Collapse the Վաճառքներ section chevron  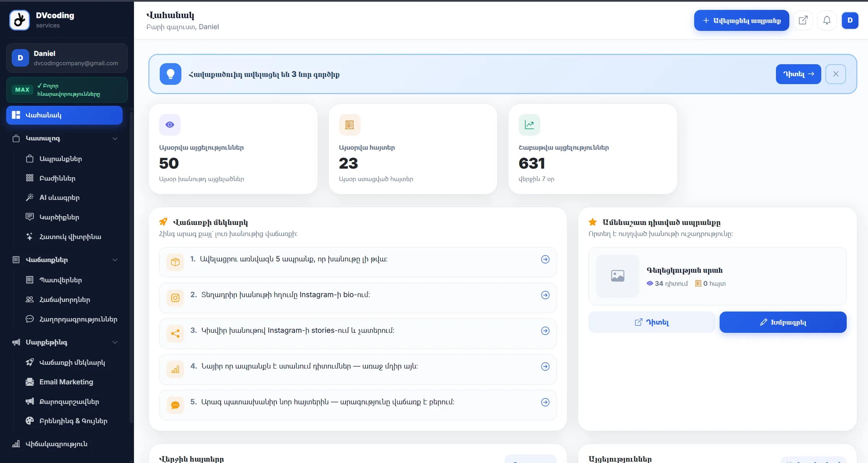pos(115,260)
